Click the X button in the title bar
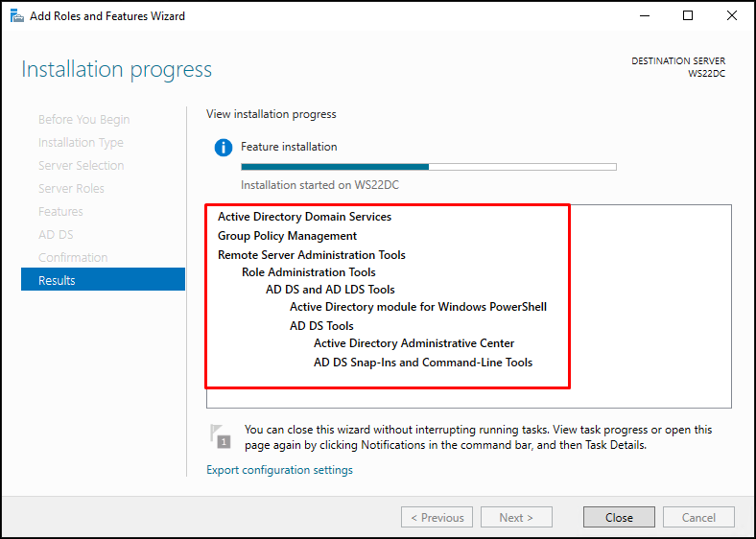Image resolution: width=756 pixels, height=539 pixels. pos(731,16)
